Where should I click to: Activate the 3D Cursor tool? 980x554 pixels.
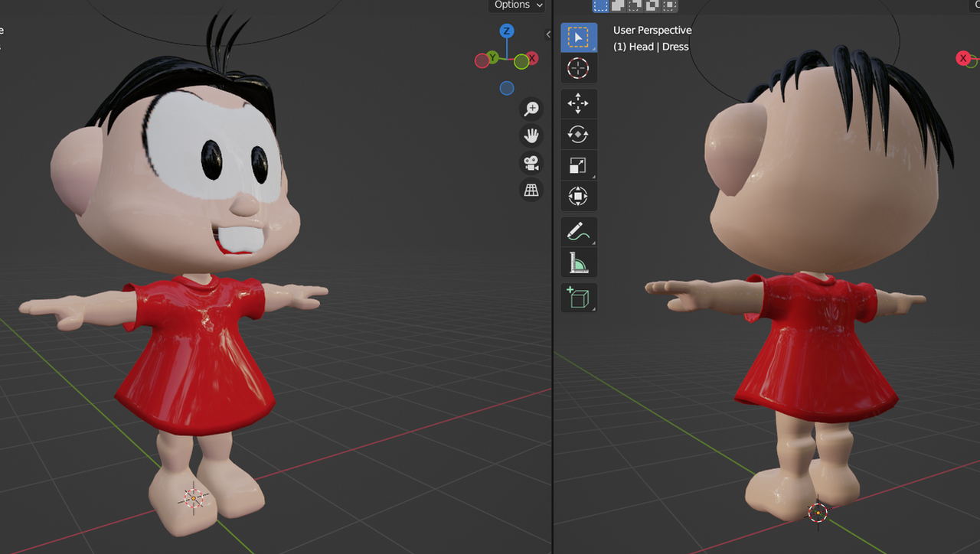(x=578, y=68)
